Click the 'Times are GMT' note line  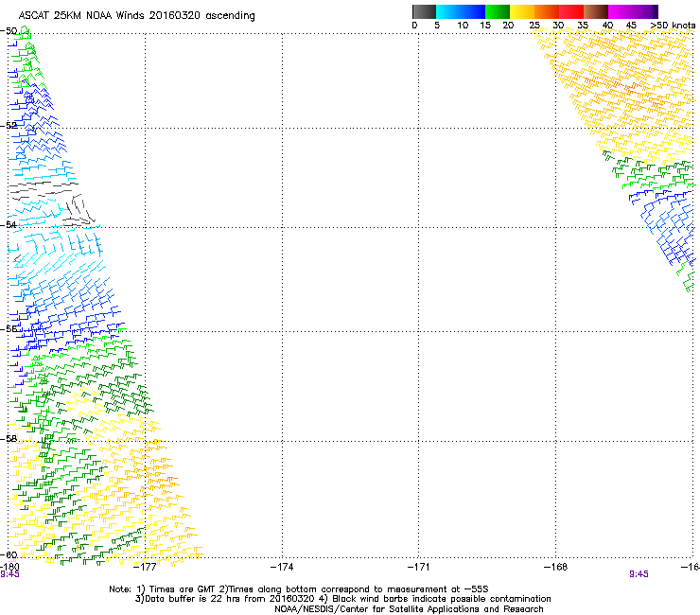(x=299, y=589)
